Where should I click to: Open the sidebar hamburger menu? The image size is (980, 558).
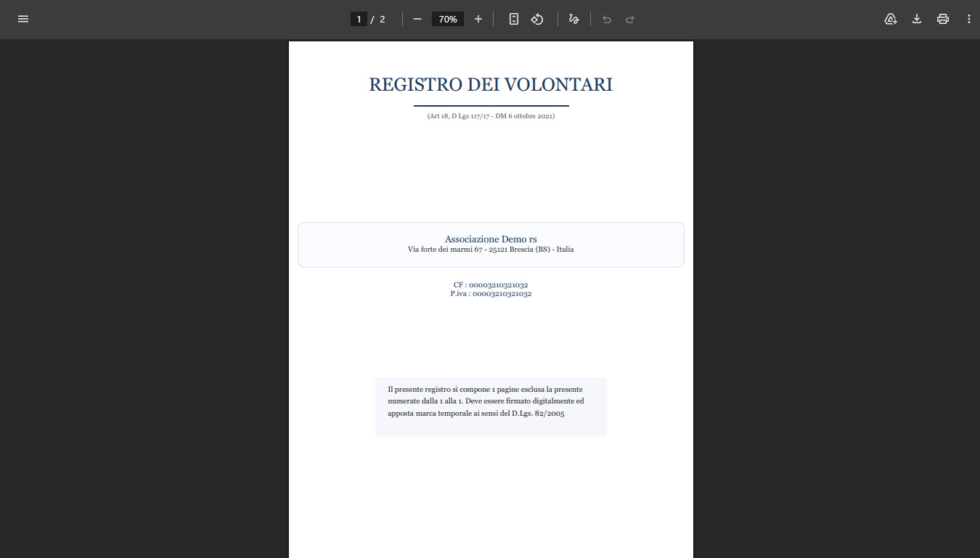pos(23,19)
